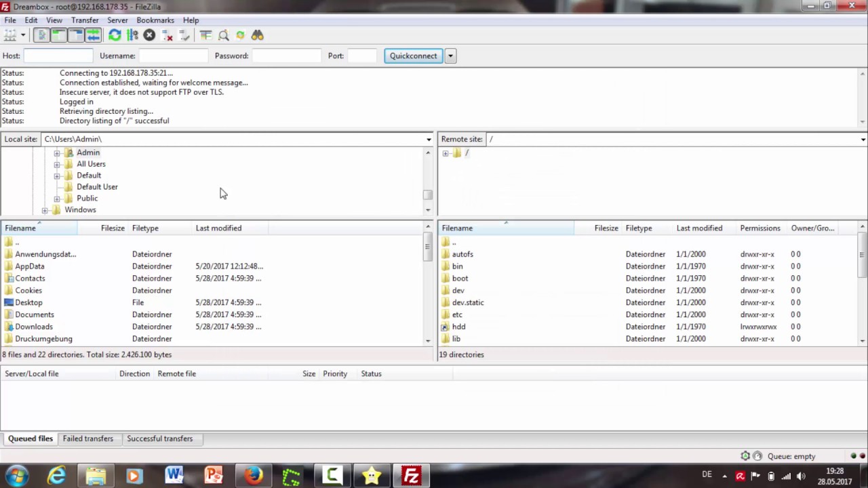
Task: Open Microsoft Word from the taskbar
Action: [x=174, y=476]
